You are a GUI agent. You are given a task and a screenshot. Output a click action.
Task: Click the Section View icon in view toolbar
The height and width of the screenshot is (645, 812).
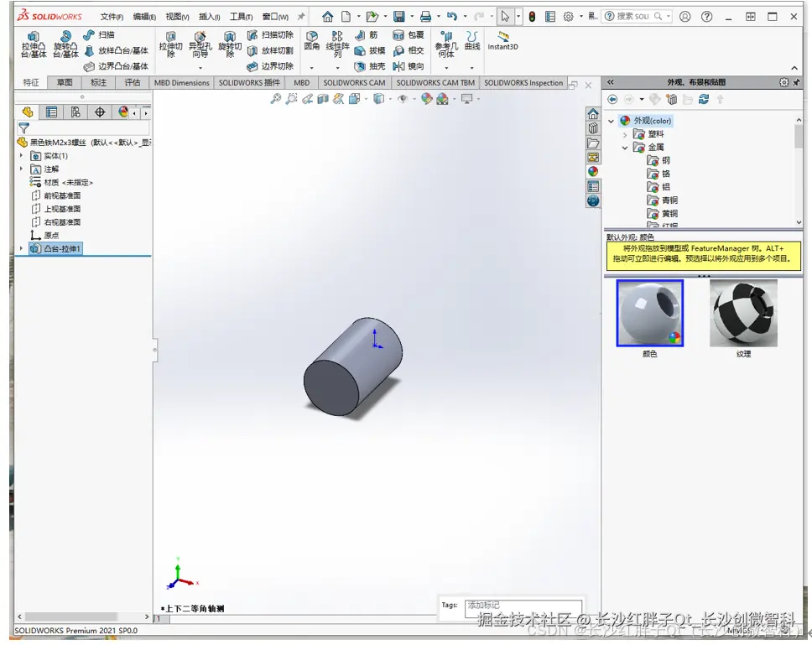pyautogui.click(x=323, y=98)
